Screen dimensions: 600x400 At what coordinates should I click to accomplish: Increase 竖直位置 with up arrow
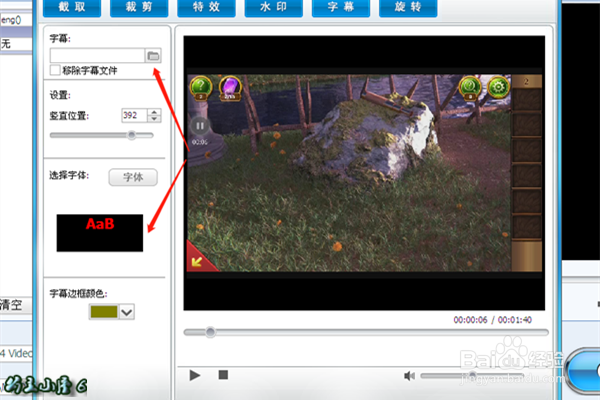tap(154, 112)
